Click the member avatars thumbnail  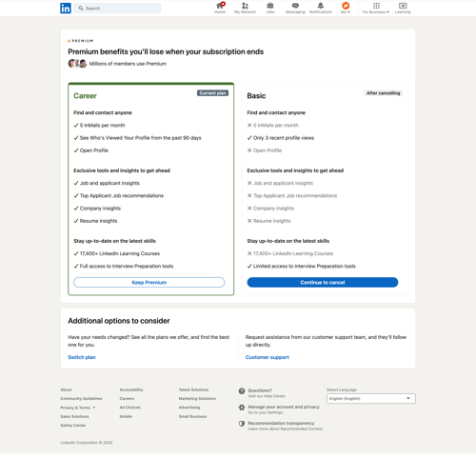coord(77,64)
